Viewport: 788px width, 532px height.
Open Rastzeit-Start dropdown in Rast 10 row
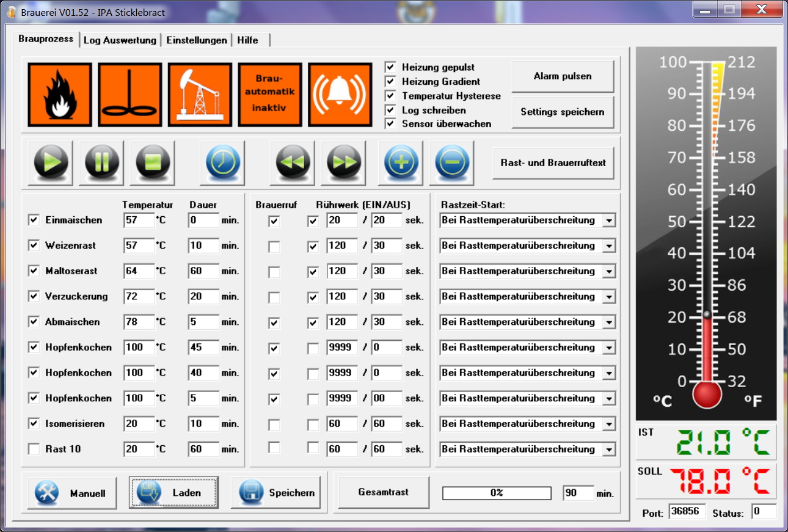pos(608,450)
